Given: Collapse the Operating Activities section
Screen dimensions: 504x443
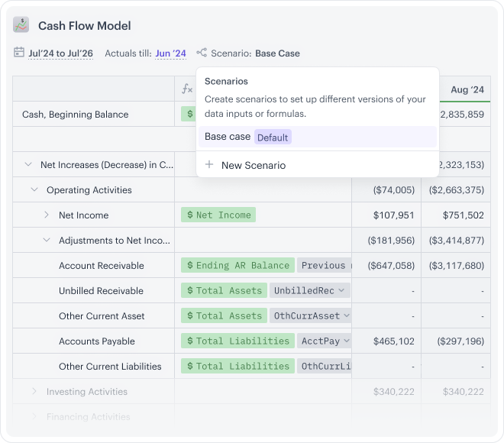Looking at the screenshot, I should pyautogui.click(x=34, y=189).
